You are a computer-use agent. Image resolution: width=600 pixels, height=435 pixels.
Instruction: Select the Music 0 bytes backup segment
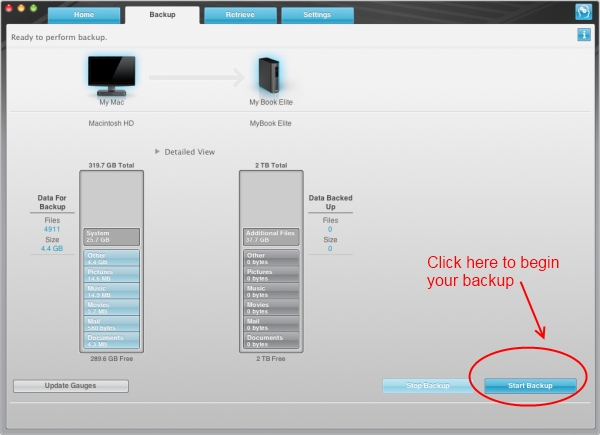(x=271, y=291)
